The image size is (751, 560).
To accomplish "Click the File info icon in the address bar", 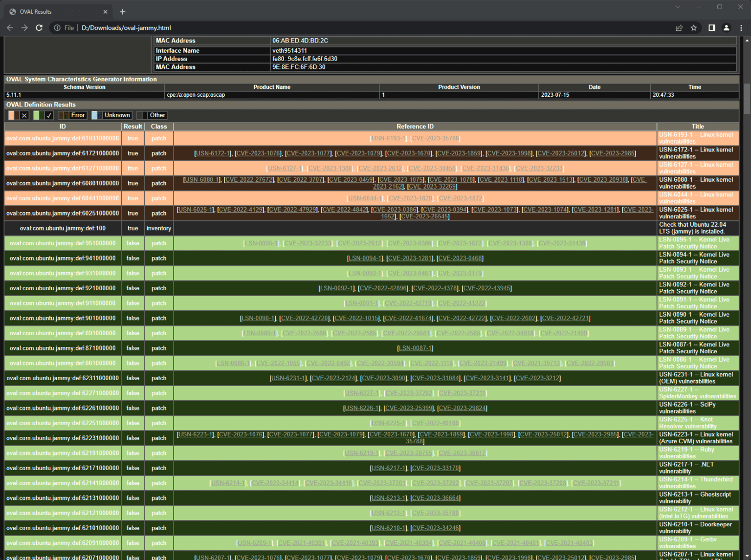I will pyautogui.click(x=57, y=28).
